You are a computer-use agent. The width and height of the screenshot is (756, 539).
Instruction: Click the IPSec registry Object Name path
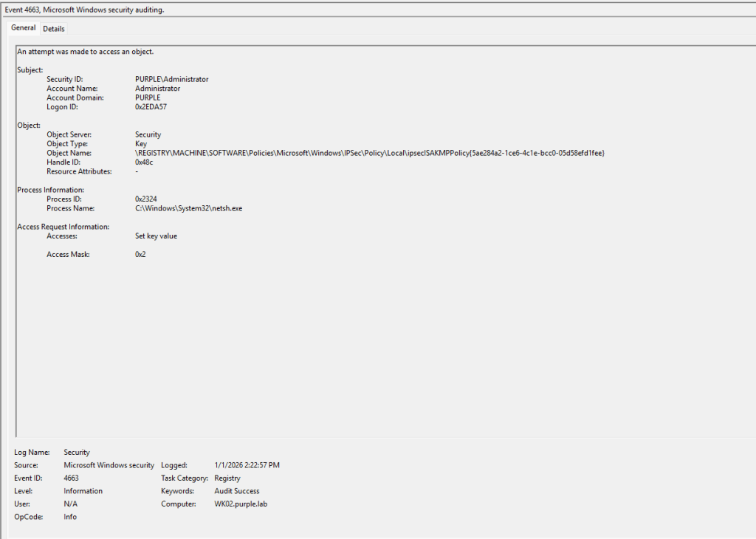tap(369, 153)
